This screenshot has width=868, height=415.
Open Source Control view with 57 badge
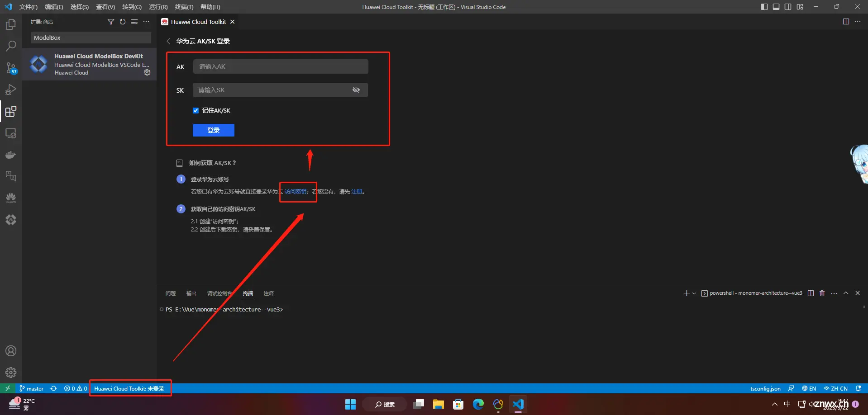11,68
